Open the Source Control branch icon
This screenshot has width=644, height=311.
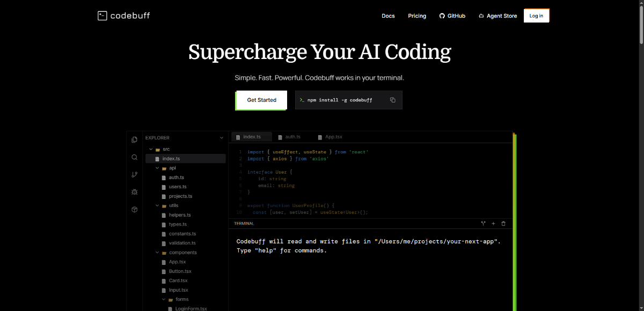click(x=134, y=174)
